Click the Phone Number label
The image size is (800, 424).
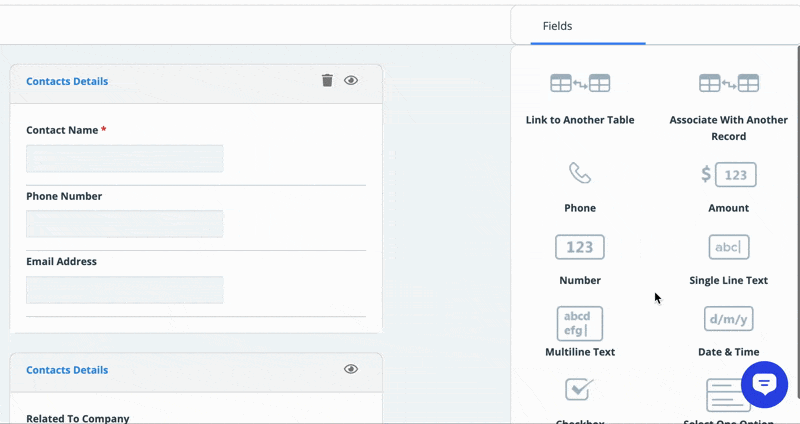[64, 196]
